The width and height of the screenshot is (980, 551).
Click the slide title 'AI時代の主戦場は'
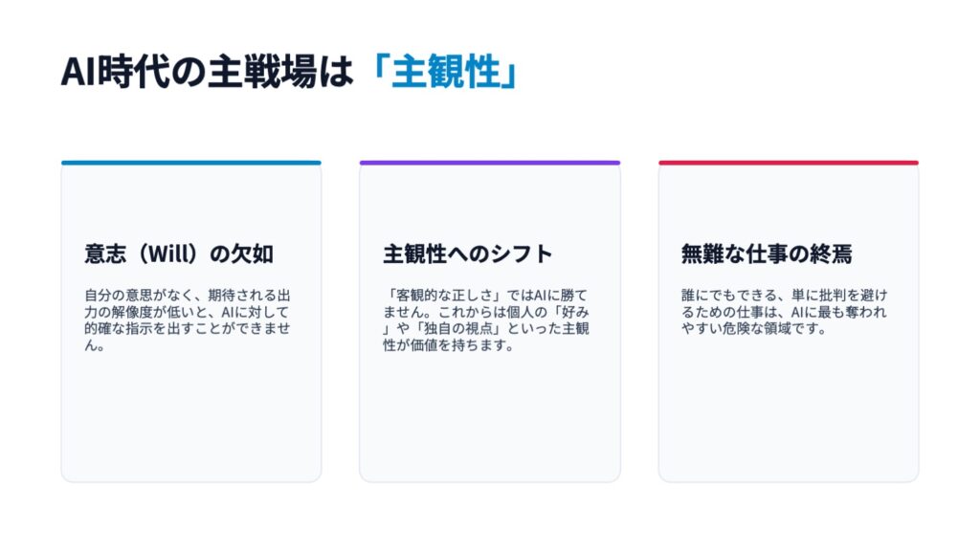[207, 72]
